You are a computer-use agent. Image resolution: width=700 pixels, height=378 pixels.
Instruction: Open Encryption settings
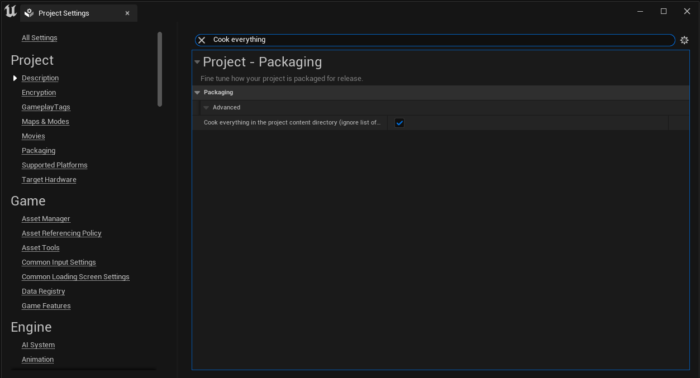point(39,92)
